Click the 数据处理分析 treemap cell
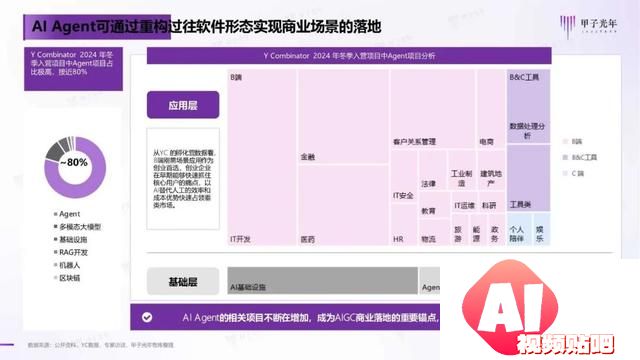 click(528, 106)
